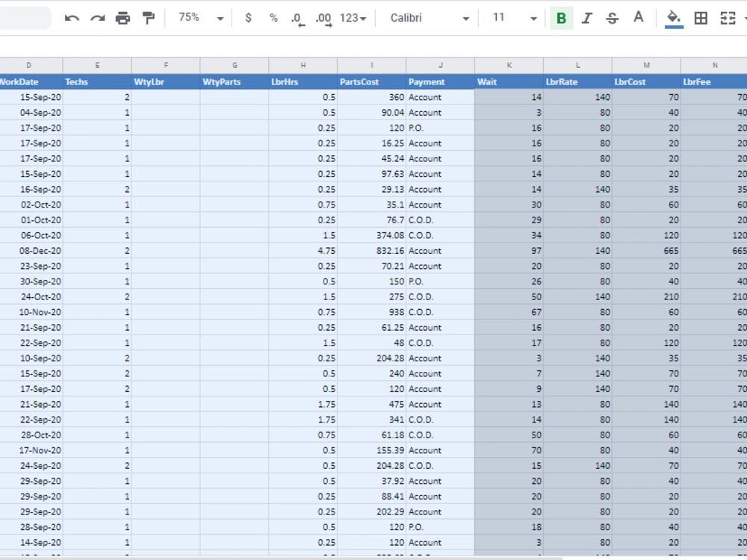Click the Print icon
Viewport: 747px width, 560px height.
tap(123, 18)
